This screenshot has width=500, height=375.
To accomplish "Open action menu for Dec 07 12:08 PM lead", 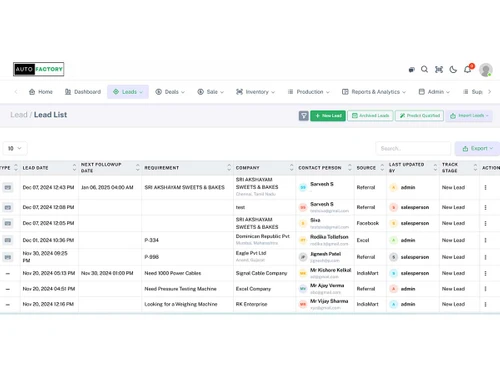I will point(485,207).
